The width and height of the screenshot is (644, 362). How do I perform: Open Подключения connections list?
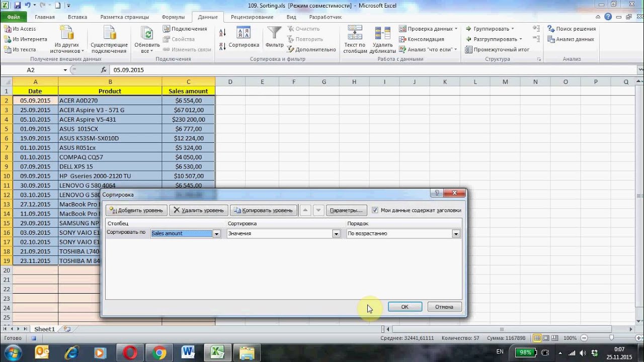pos(185,29)
